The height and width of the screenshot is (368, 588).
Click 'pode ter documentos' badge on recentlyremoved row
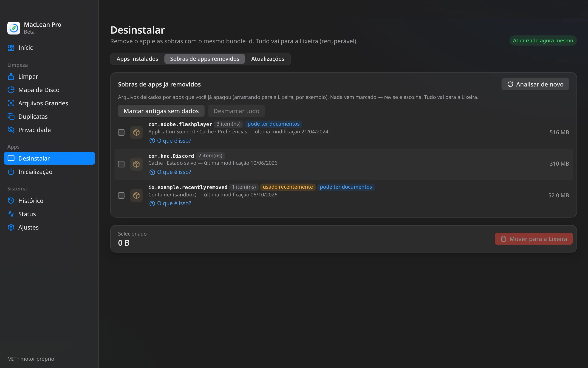click(346, 187)
